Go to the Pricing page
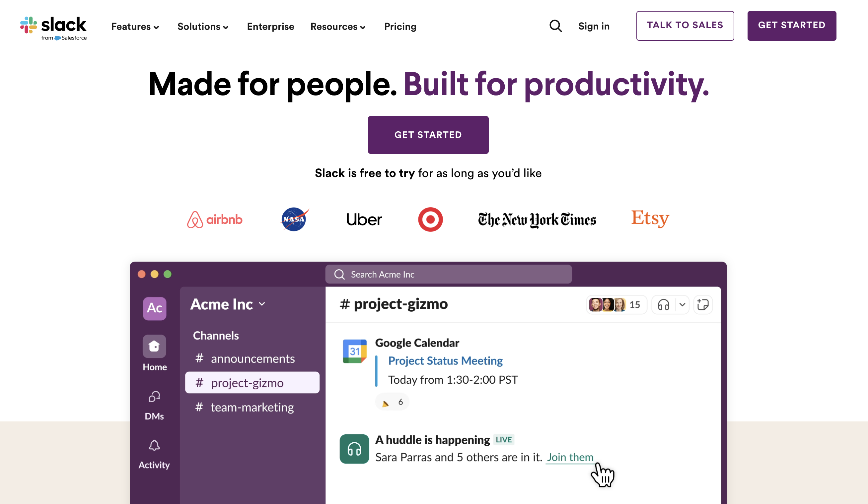This screenshot has height=504, width=868. [x=400, y=27]
